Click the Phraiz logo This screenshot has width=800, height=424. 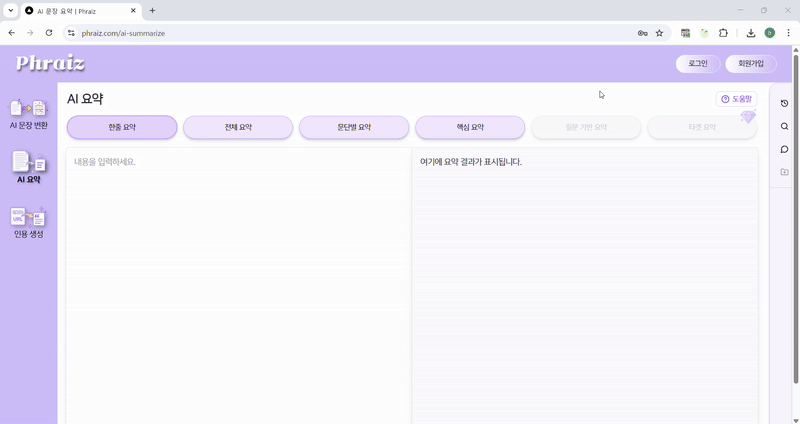50,63
